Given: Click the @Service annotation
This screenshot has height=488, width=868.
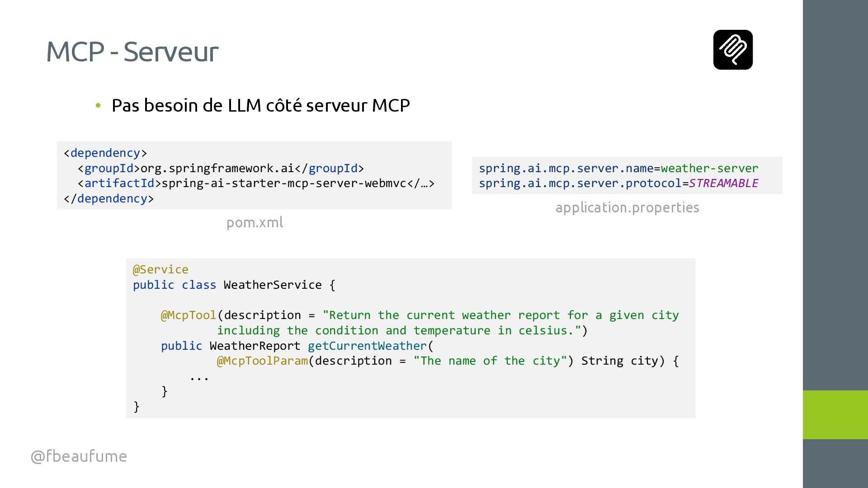Looking at the screenshot, I should coord(160,269).
